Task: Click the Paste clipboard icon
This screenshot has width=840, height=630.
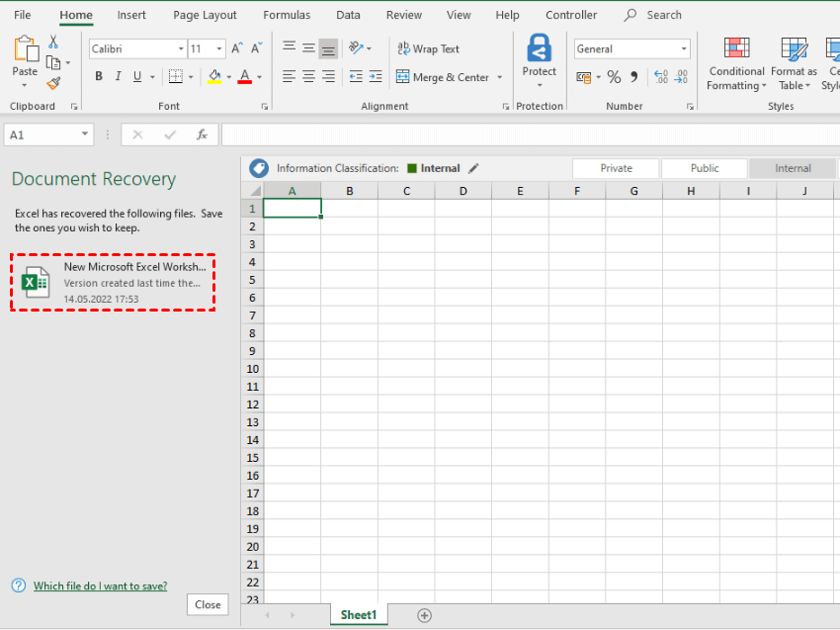Action: tap(25, 48)
